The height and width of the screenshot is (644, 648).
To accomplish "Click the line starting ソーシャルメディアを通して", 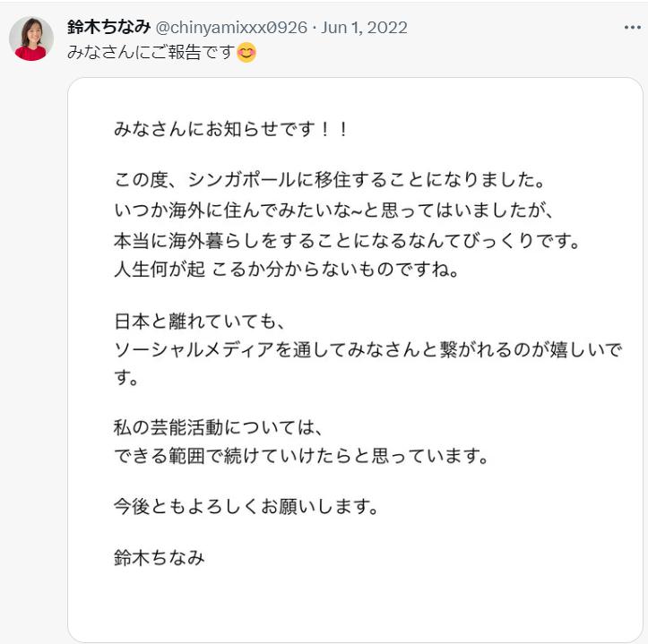I will pos(367,350).
